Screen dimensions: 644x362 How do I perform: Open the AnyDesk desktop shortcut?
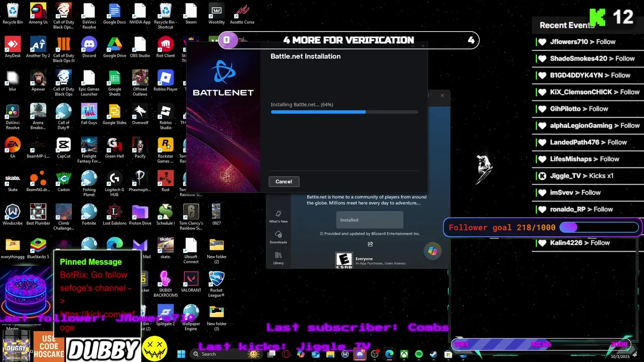tap(13, 48)
